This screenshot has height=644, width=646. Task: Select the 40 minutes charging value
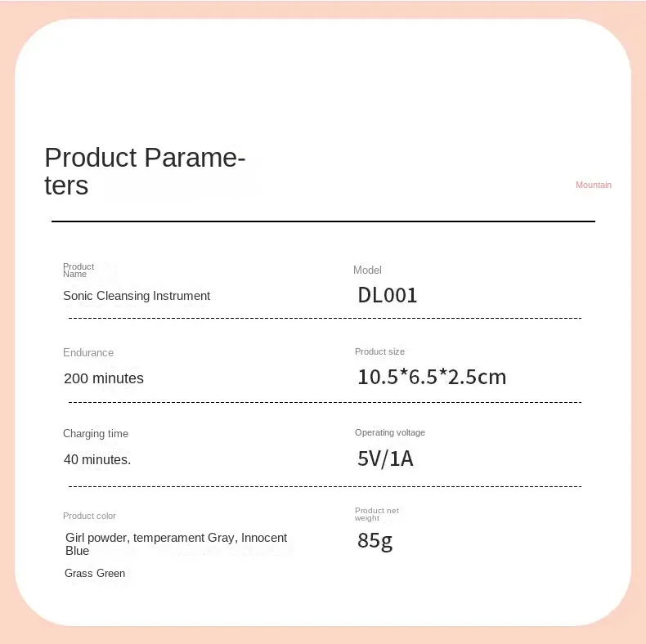(97, 459)
